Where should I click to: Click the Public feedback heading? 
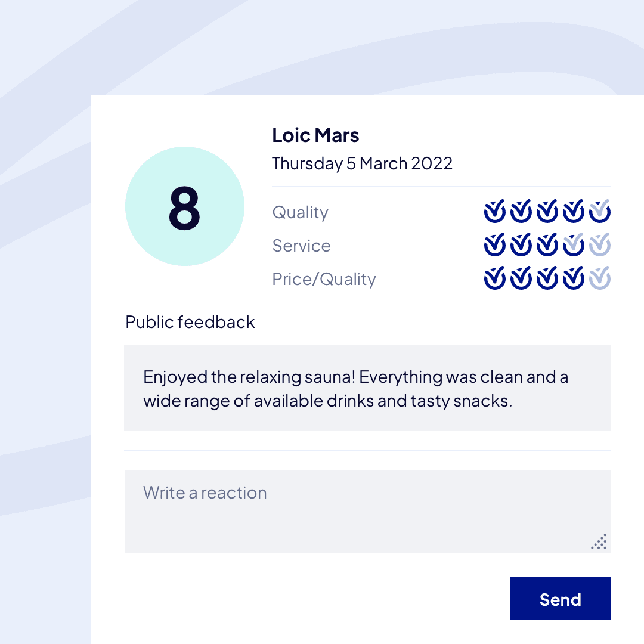point(190,322)
